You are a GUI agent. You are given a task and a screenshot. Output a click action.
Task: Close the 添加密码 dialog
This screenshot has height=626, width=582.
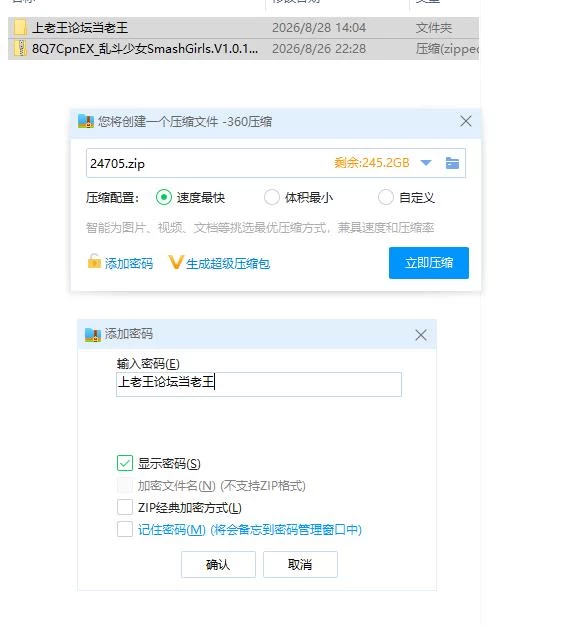click(x=421, y=335)
